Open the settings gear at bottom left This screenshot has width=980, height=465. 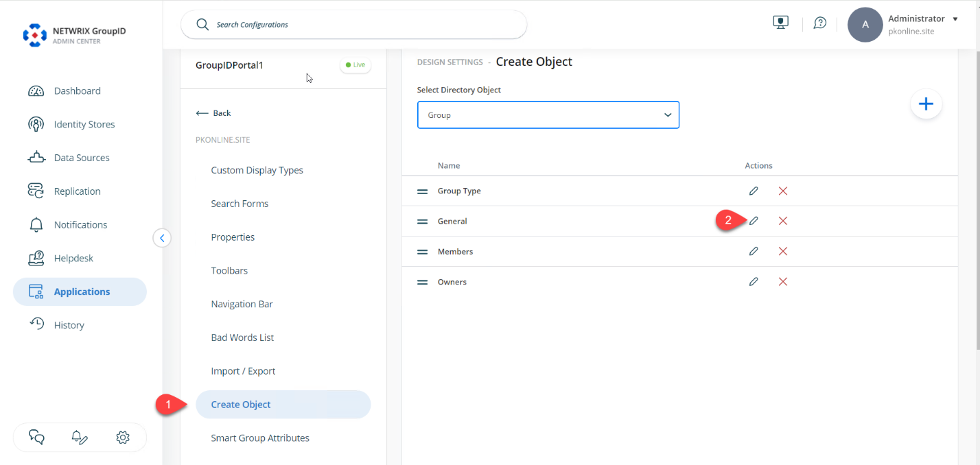pyautogui.click(x=122, y=437)
